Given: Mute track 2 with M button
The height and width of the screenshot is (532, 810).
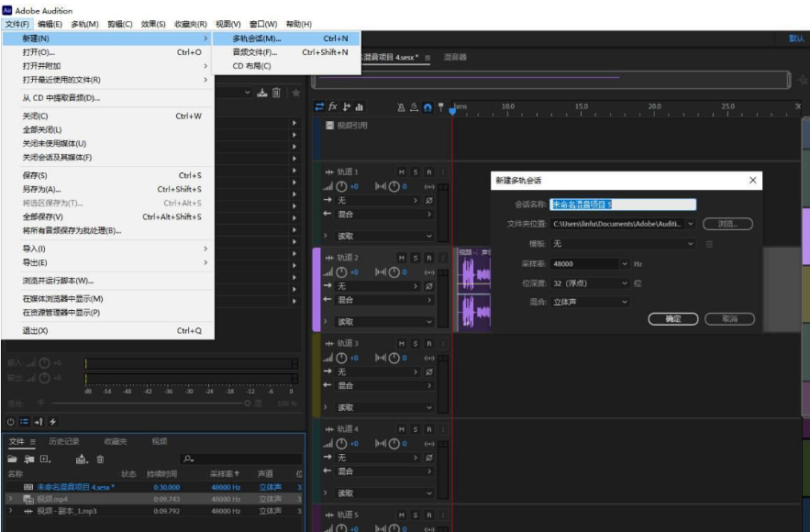Looking at the screenshot, I should pyautogui.click(x=402, y=258).
